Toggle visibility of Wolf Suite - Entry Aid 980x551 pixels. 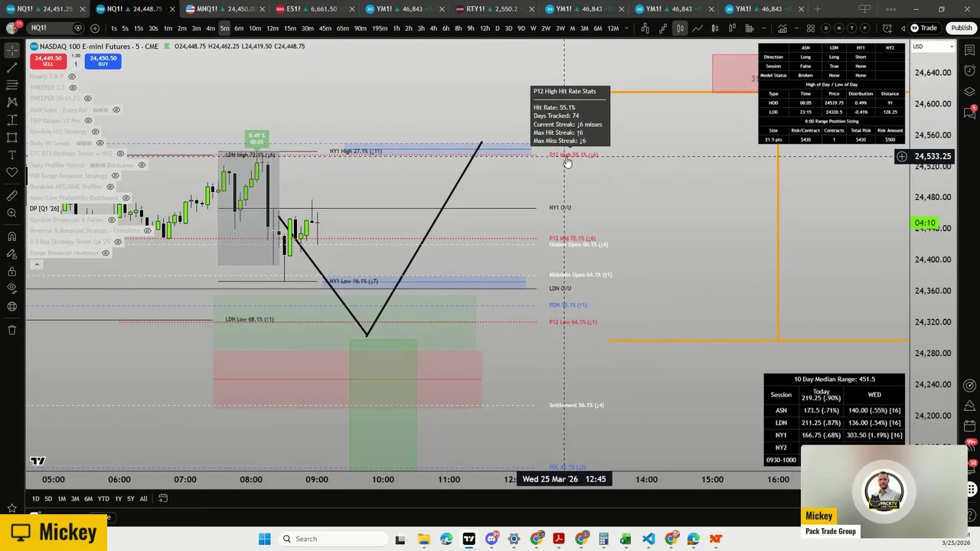tap(116, 109)
